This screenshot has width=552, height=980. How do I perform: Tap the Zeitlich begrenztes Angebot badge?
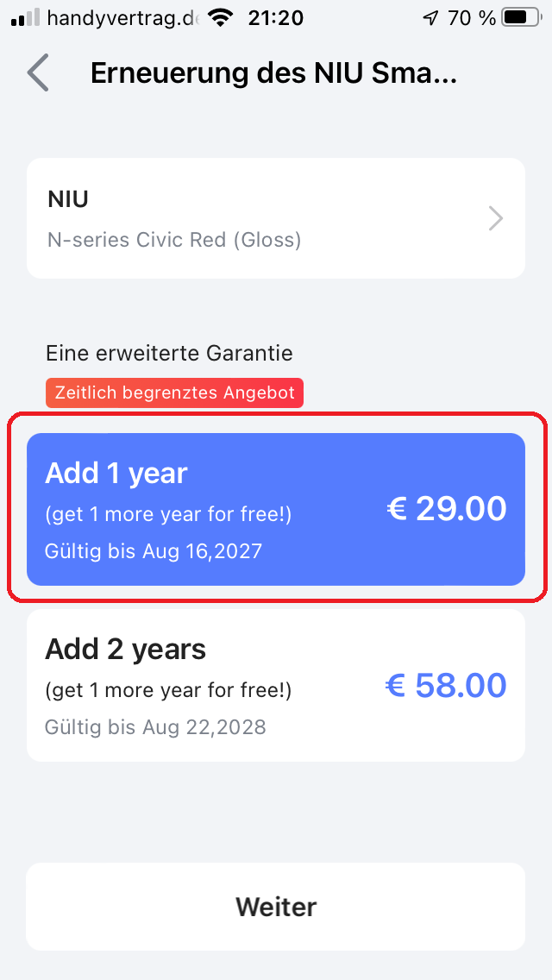pos(174,393)
